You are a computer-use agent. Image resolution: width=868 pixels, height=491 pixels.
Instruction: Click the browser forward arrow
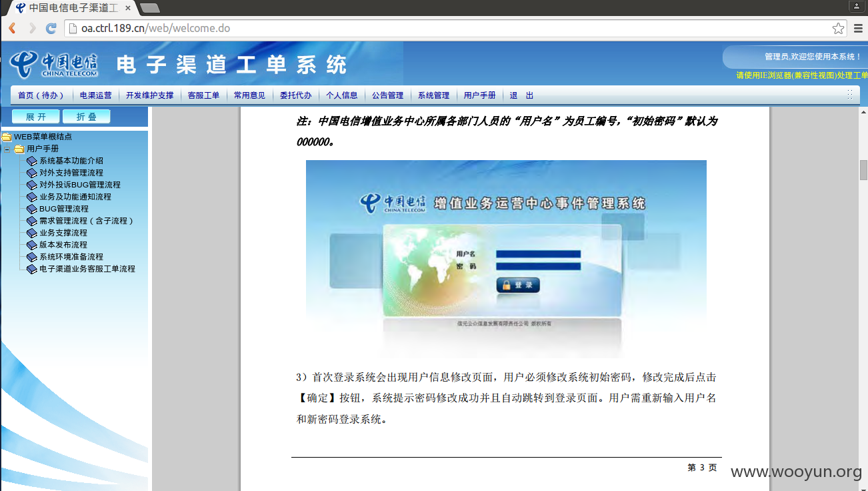tap(32, 28)
